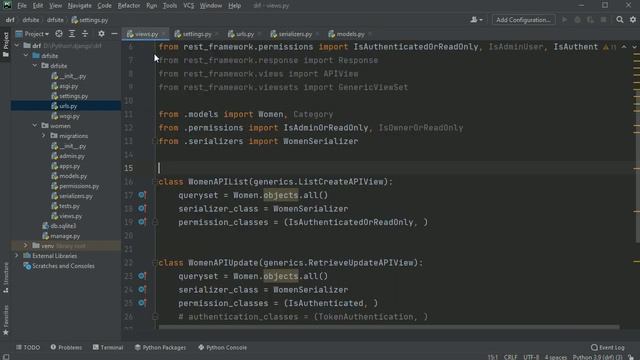This screenshot has width=640, height=360.
Task: Open TODO tool window
Action: point(28,347)
